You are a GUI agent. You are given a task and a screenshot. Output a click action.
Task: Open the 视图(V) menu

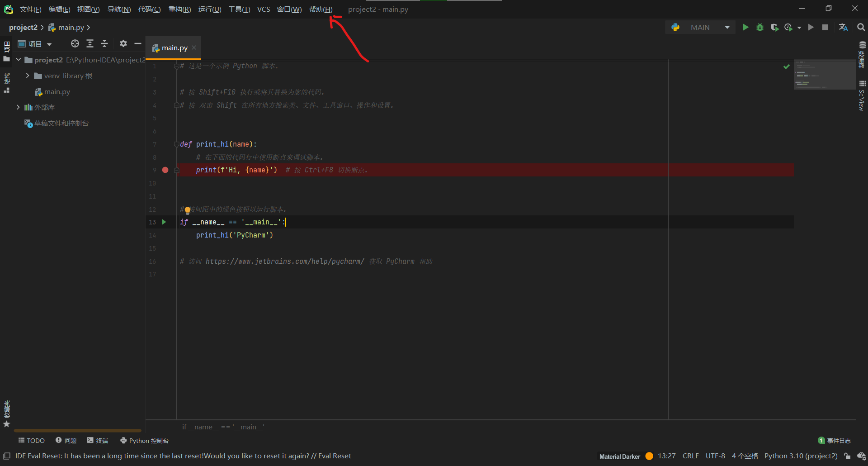click(x=88, y=10)
